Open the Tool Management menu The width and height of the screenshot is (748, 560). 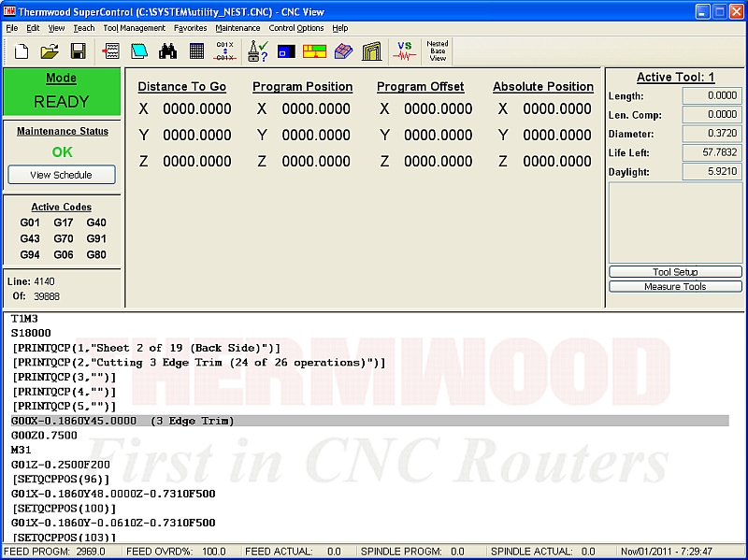pos(134,28)
